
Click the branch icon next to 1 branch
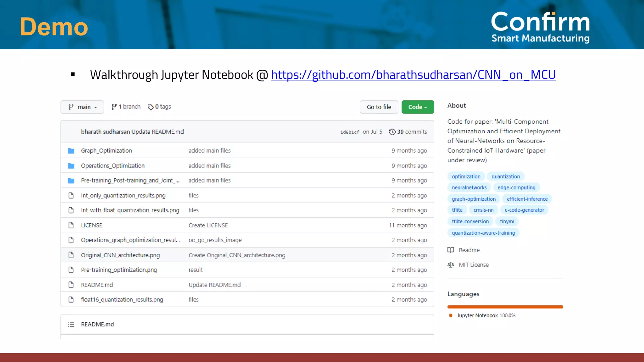click(114, 107)
